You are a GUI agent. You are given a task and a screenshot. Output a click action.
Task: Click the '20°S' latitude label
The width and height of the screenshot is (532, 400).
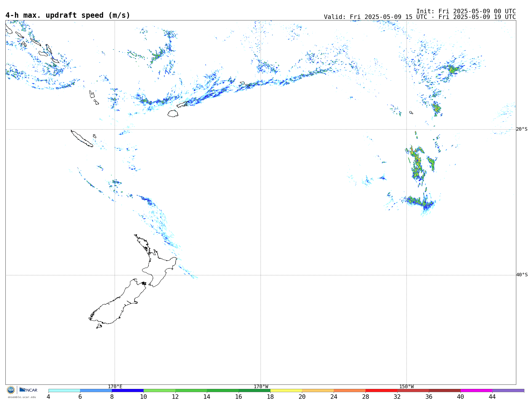coord(522,129)
